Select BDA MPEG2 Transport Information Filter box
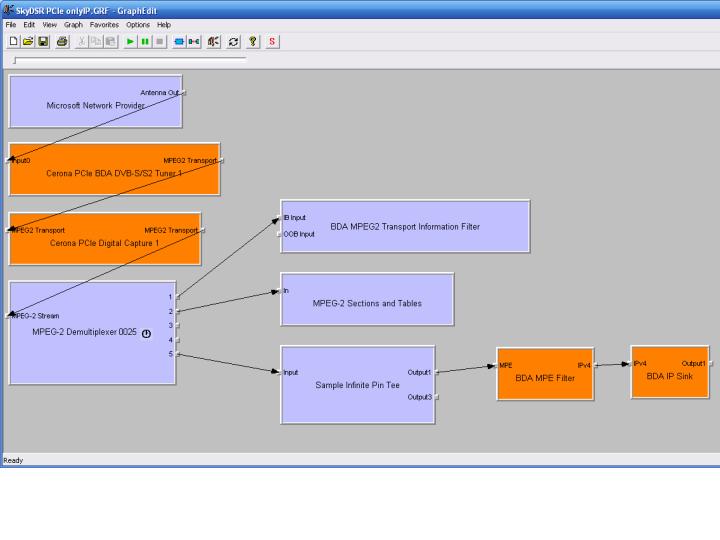 [x=405, y=226]
